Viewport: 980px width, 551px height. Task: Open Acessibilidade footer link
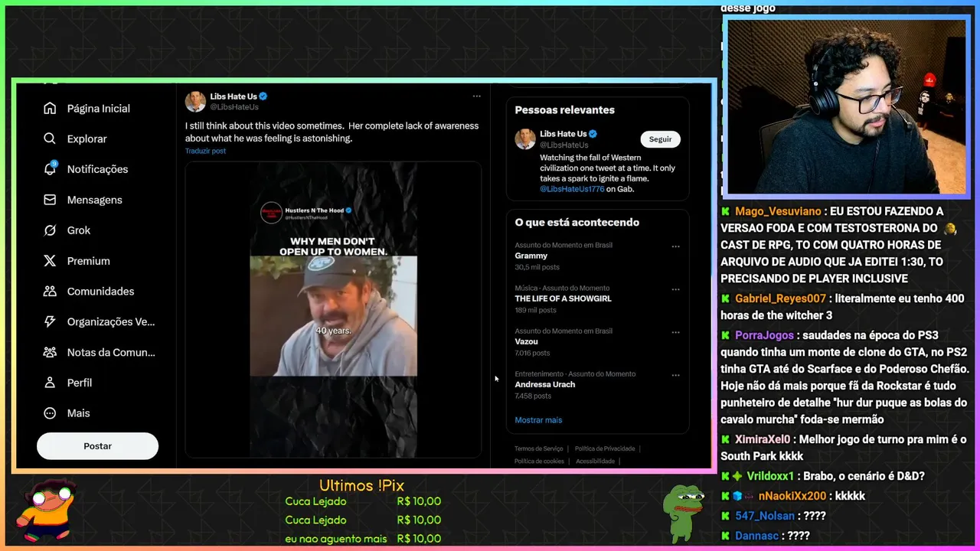[x=595, y=461]
